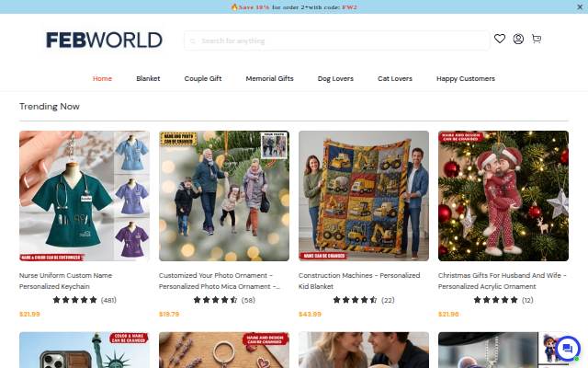The width and height of the screenshot is (588, 368).
Task: Open the Dog Lovers category
Action: coord(335,78)
